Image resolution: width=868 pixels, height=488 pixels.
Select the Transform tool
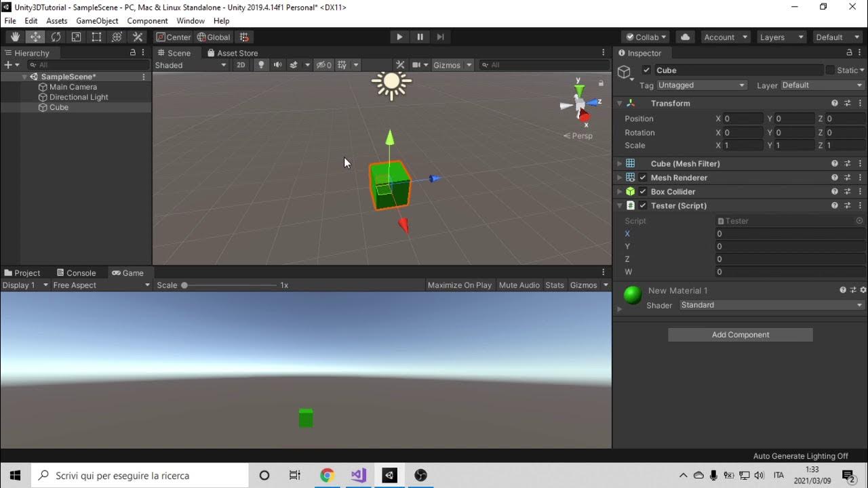point(117,37)
